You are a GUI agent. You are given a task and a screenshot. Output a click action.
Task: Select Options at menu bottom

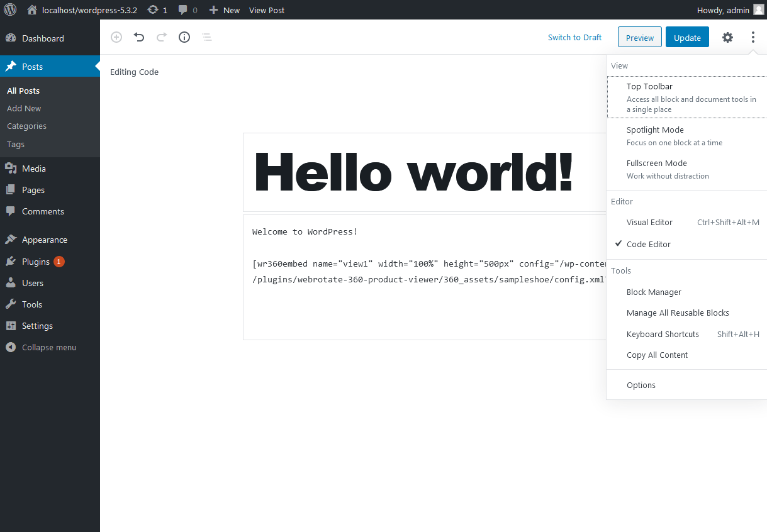641,385
